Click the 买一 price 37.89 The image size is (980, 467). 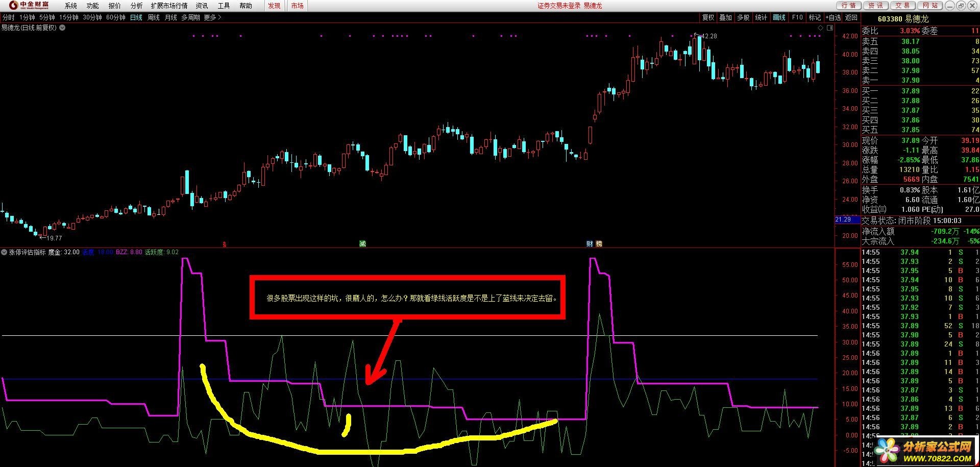[910, 91]
